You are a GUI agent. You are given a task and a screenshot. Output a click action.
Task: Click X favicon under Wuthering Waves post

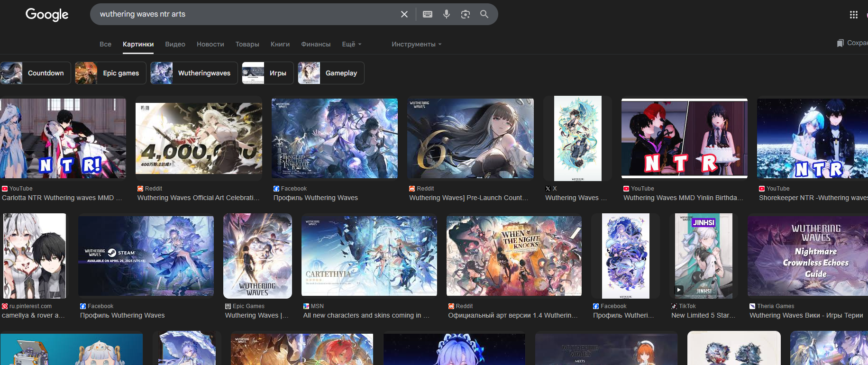click(x=548, y=189)
